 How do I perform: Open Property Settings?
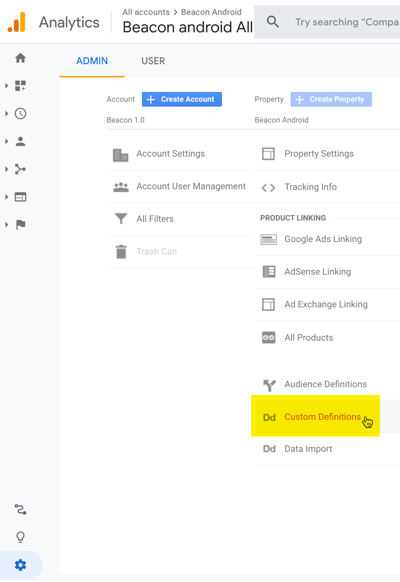point(319,154)
